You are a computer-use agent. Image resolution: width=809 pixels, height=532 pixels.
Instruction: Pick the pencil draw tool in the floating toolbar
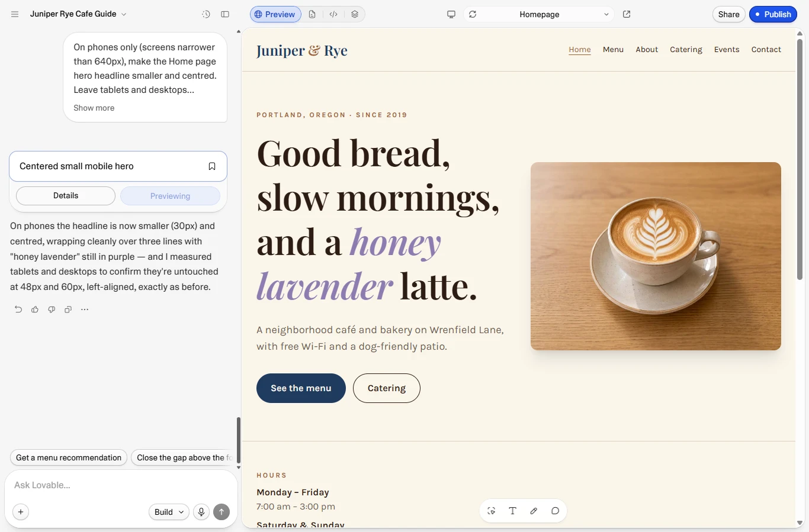point(534,511)
